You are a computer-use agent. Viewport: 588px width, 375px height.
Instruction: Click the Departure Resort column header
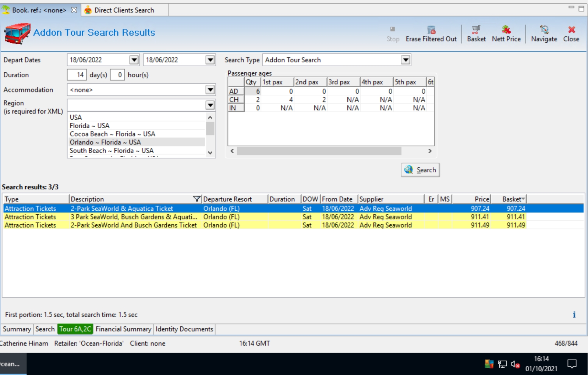(x=235, y=199)
